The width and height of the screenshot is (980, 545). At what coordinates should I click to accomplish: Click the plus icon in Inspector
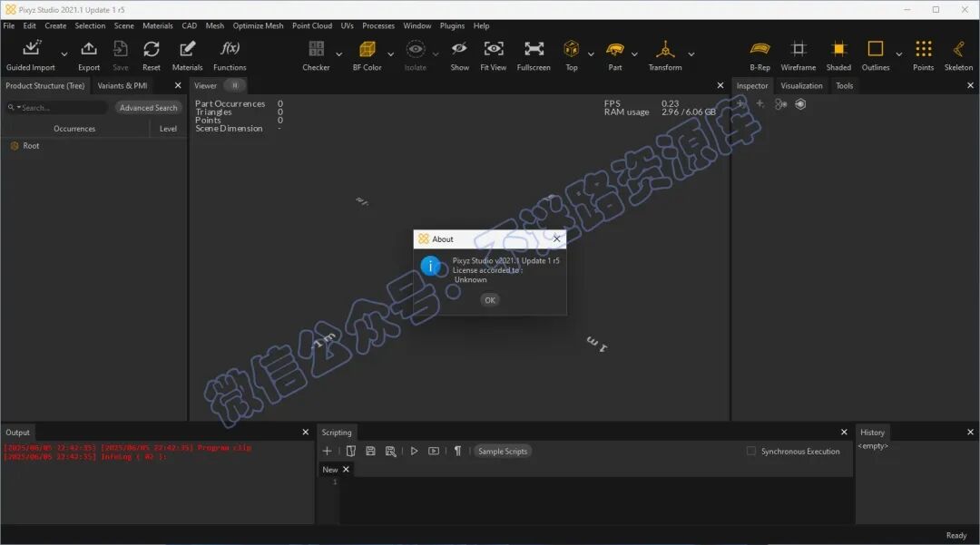760,103
